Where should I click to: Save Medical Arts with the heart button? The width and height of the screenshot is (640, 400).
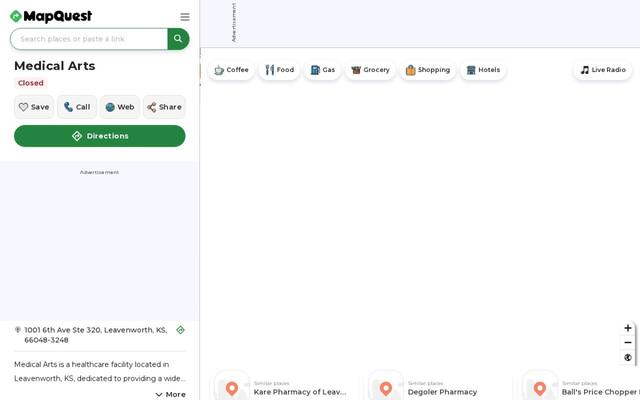34,107
